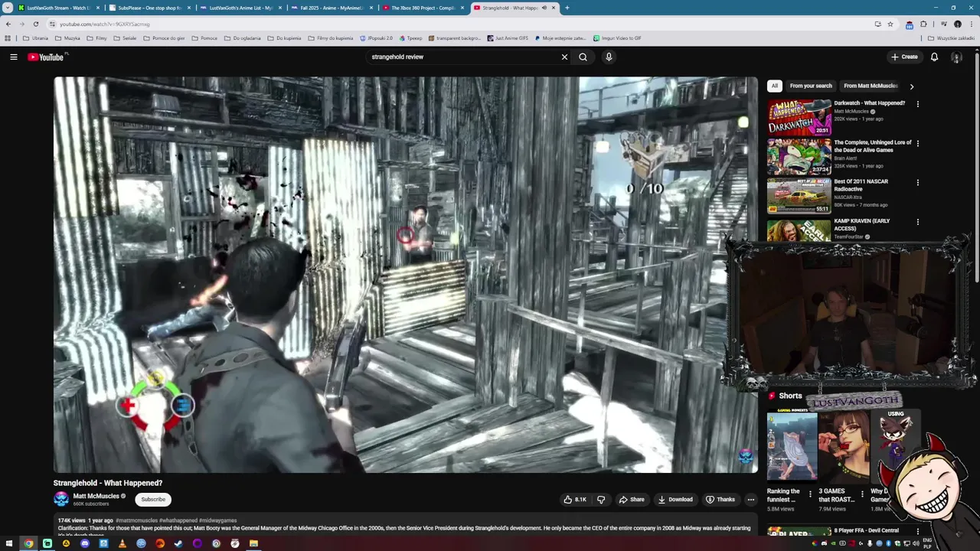
Task: Select the From Matt McMuscles chip
Action: click(871, 86)
